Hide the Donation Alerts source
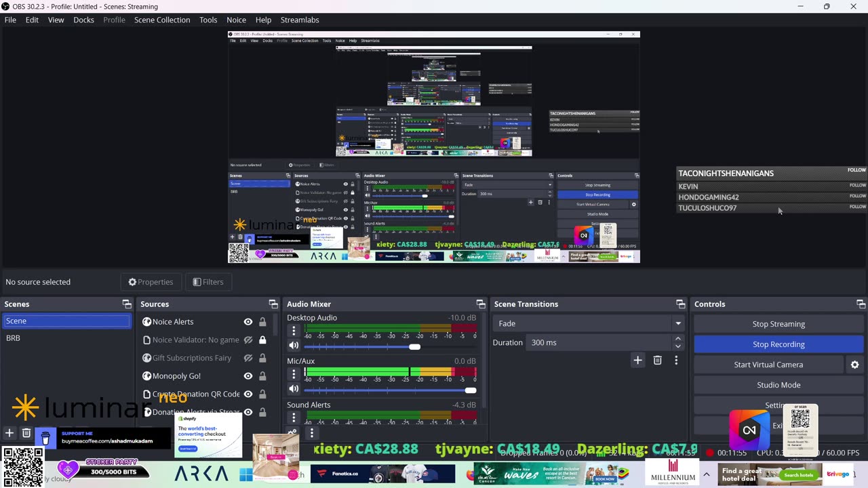868x488 pixels. [248, 412]
